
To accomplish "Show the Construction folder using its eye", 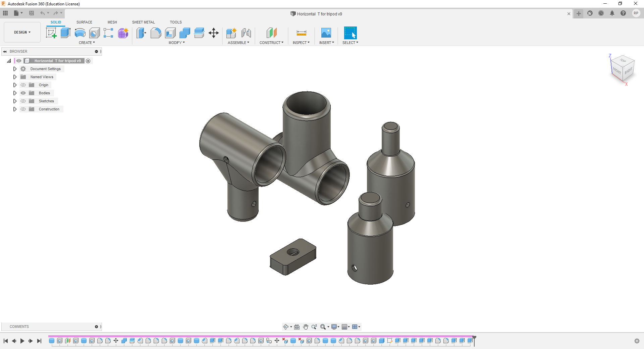I will pyautogui.click(x=23, y=109).
